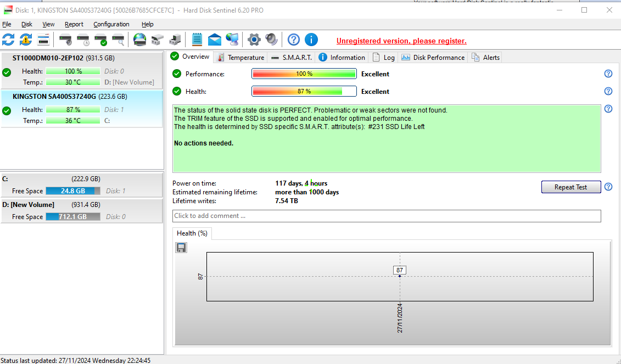This screenshot has height=364, width=621.
Task: Click the dark drive tower toolbar icon
Action: [175, 40]
